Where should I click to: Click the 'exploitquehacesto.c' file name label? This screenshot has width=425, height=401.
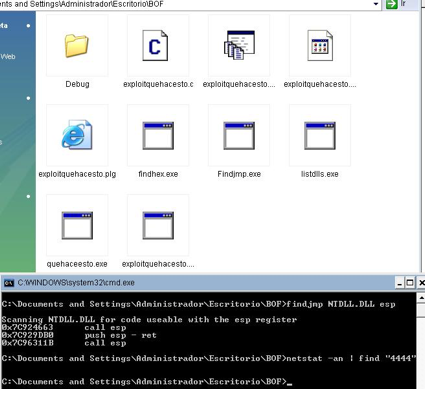(158, 84)
